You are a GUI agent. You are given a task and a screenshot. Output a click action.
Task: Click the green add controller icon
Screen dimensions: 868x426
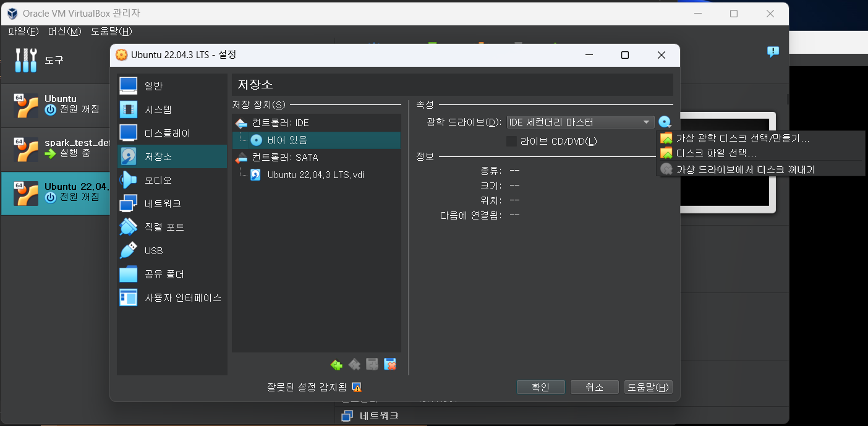point(336,365)
